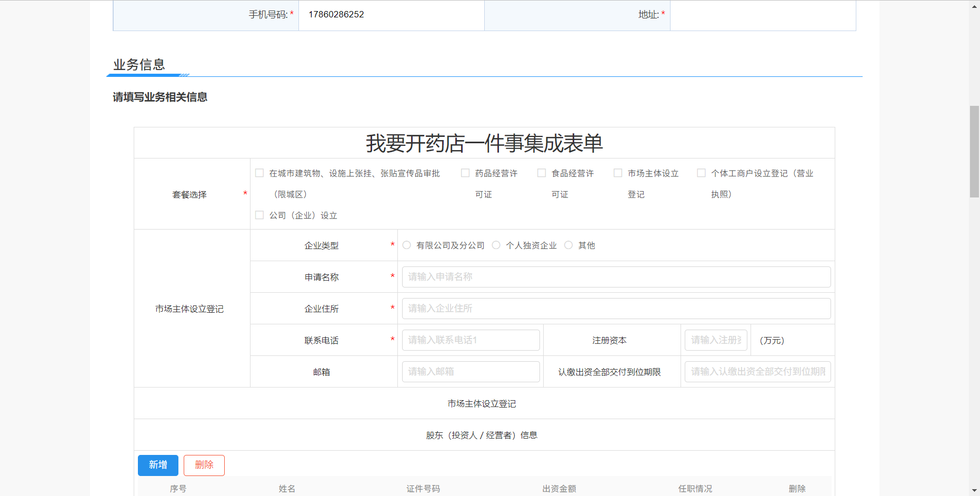
Task: Tick the 在城市建筑物张挂宣传品审批 checkbox
Action: [259, 173]
